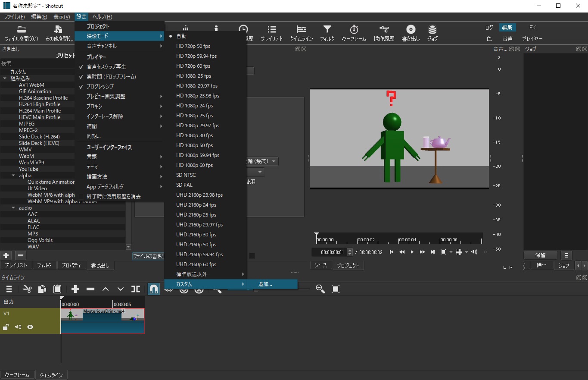Select the MysteriousDrink.mp4 timeline clip

[x=103, y=320]
